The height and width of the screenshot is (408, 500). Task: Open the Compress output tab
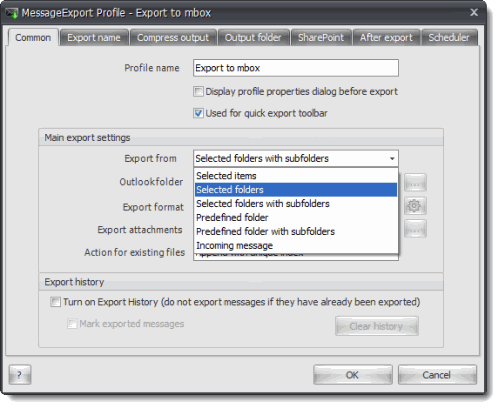173,37
